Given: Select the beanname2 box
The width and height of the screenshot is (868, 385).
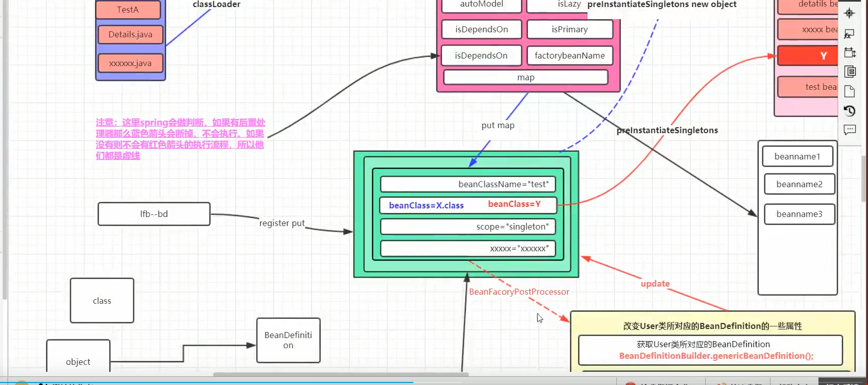Looking at the screenshot, I should [x=799, y=184].
